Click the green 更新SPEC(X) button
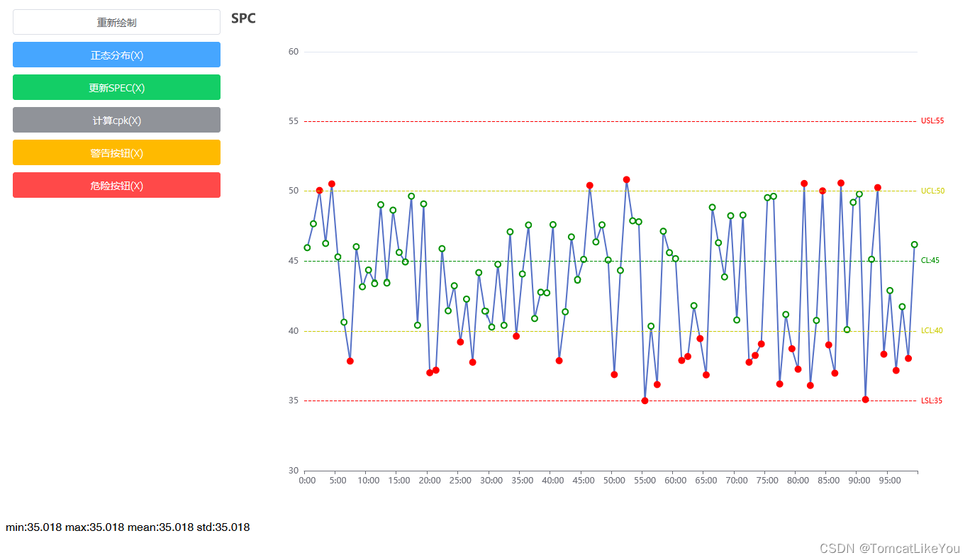The height and width of the screenshot is (560, 970). [116, 87]
